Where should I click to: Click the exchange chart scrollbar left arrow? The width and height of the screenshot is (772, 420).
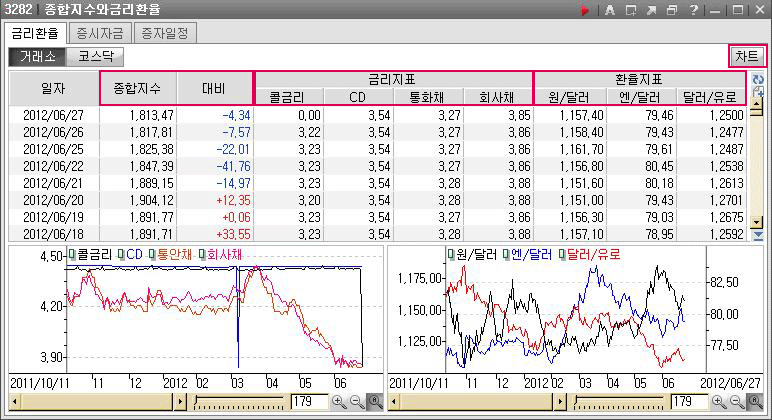coord(394,402)
